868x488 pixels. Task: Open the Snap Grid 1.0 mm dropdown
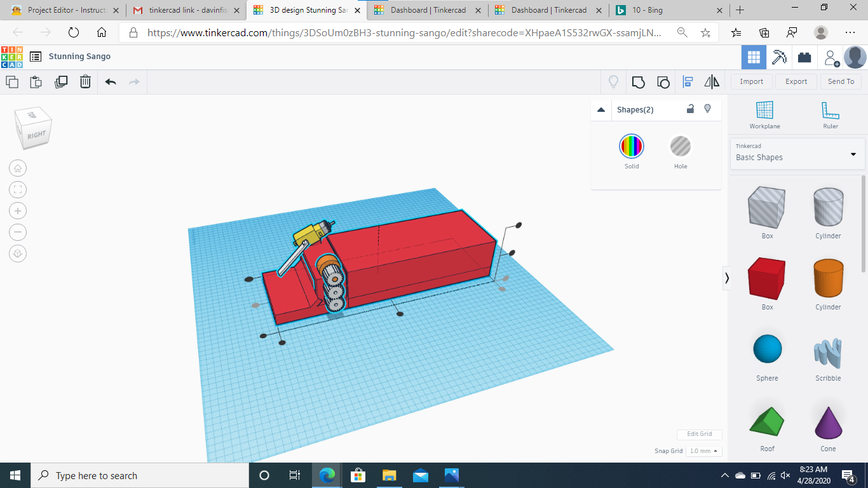705,451
